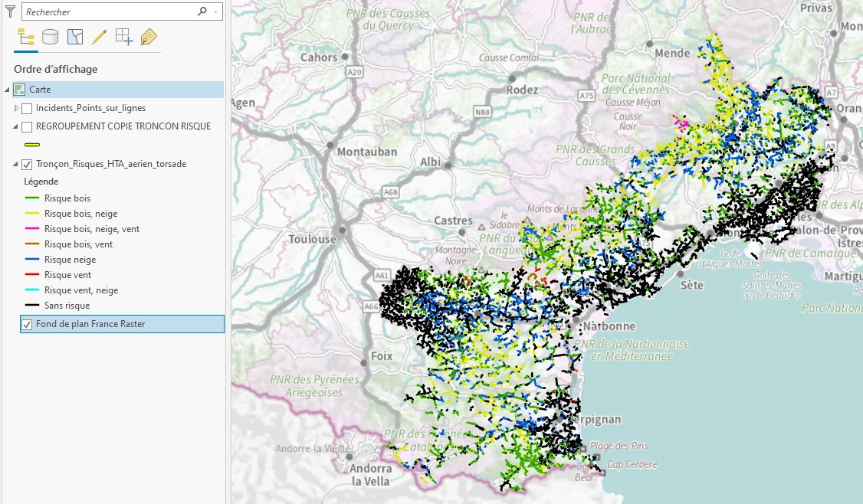Select List By Drawing Order tab icon
863x504 pixels.
pos(26,38)
